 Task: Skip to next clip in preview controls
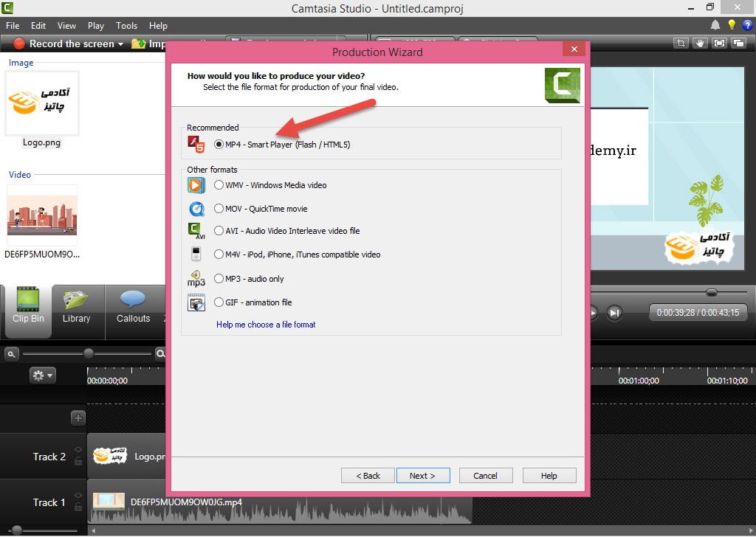[614, 313]
